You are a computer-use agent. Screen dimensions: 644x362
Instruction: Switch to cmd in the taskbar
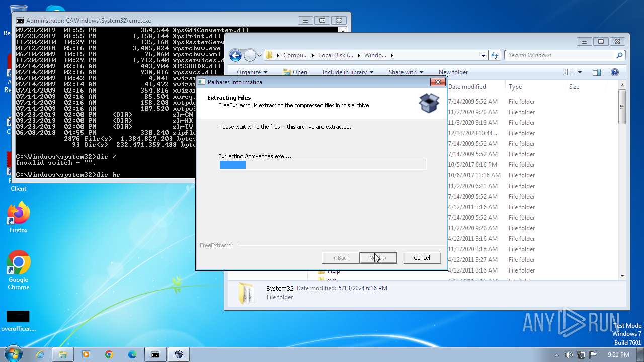pos(155,354)
